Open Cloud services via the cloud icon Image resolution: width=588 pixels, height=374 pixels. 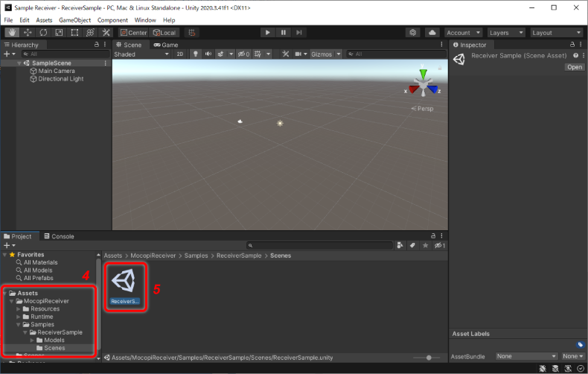coord(432,33)
